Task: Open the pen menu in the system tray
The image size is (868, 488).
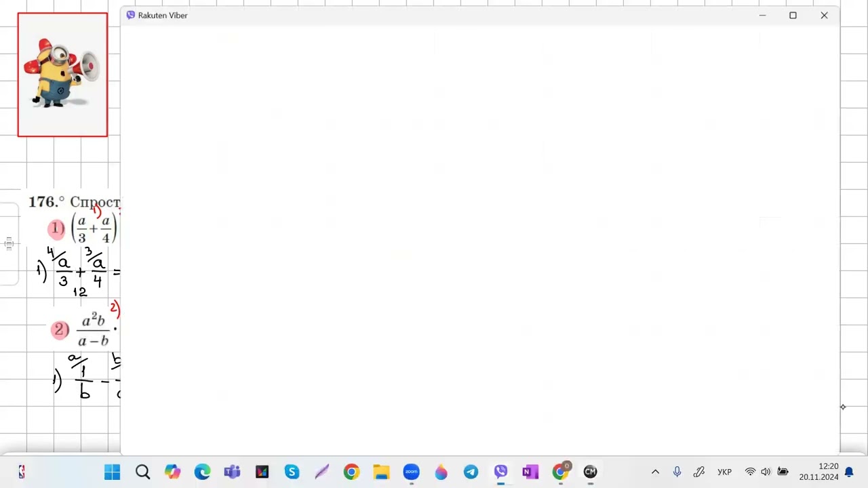Action: (x=698, y=472)
